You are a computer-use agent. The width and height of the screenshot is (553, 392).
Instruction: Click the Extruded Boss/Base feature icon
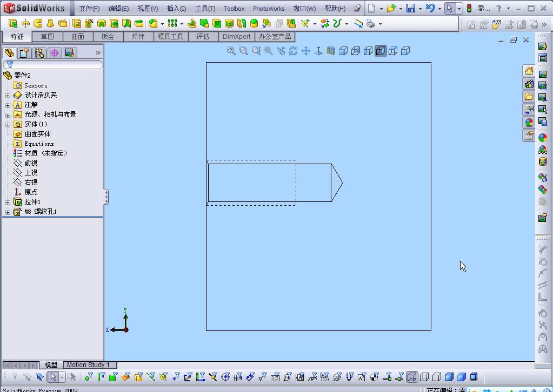(x=12, y=24)
